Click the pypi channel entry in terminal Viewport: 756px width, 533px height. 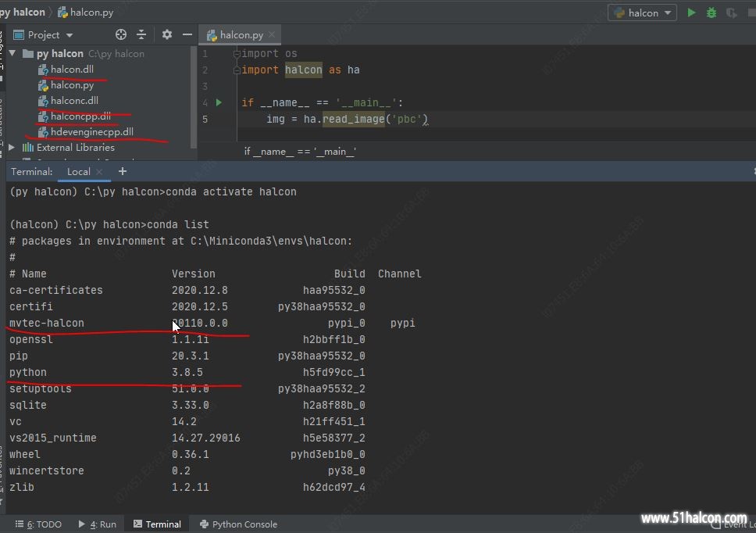click(x=402, y=323)
